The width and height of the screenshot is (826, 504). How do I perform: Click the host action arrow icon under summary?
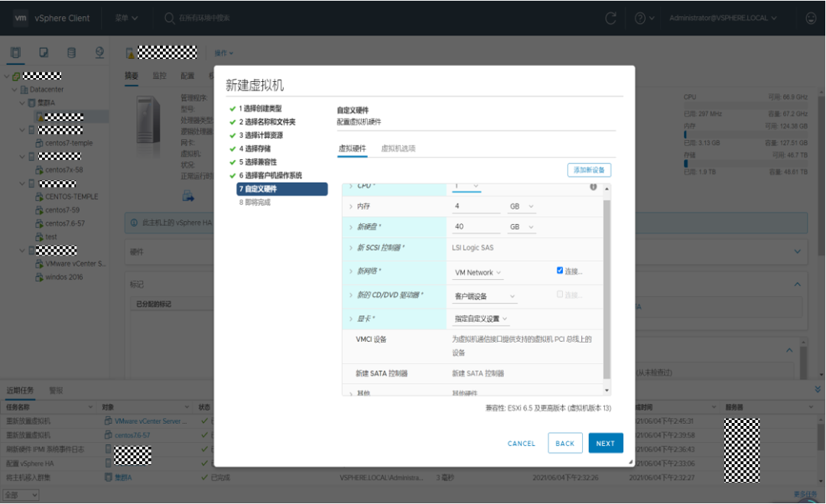188,197
